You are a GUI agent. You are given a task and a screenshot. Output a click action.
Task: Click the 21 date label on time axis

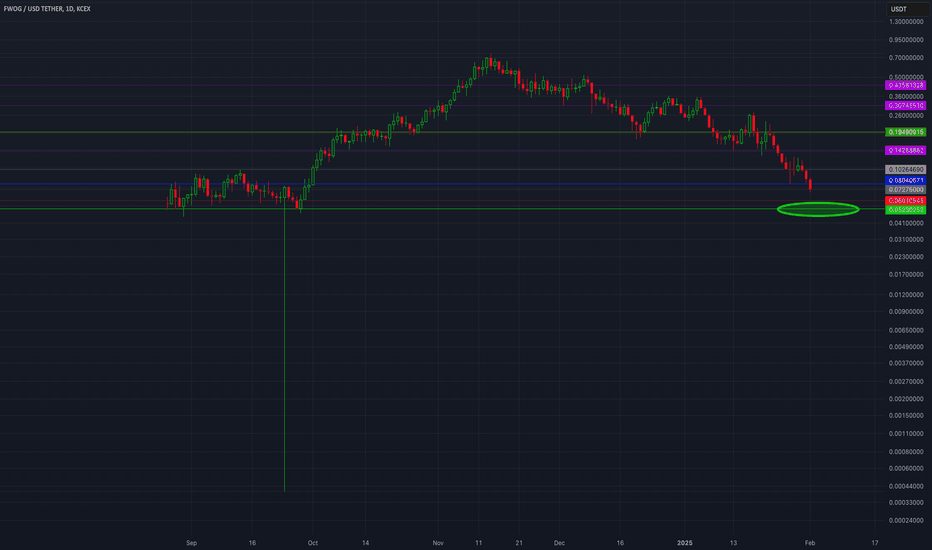tap(519, 543)
